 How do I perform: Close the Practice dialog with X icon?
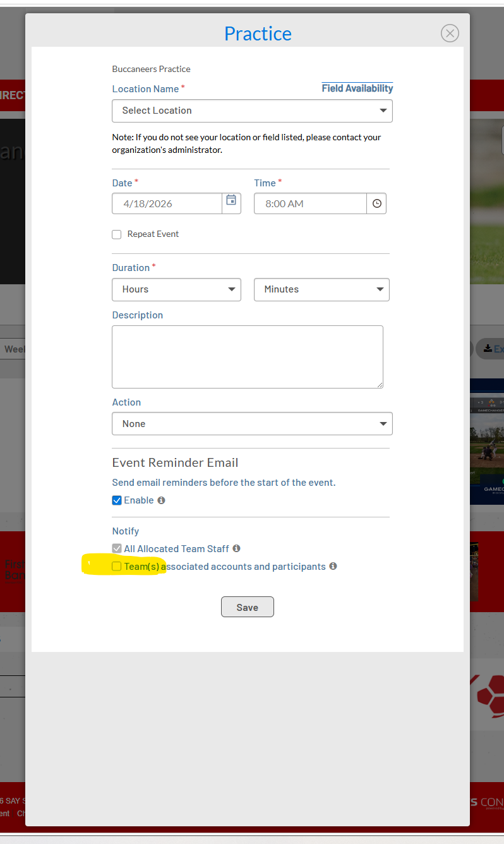[450, 33]
